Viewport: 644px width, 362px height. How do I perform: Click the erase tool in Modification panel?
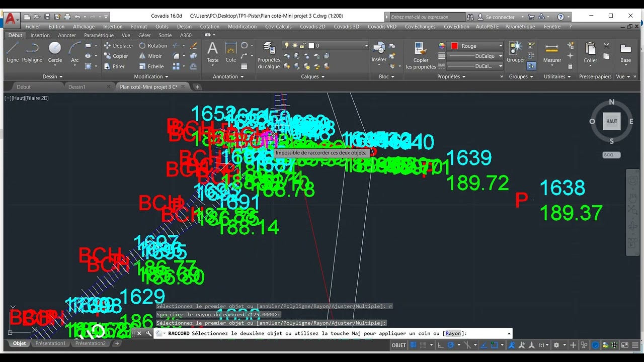click(x=193, y=45)
